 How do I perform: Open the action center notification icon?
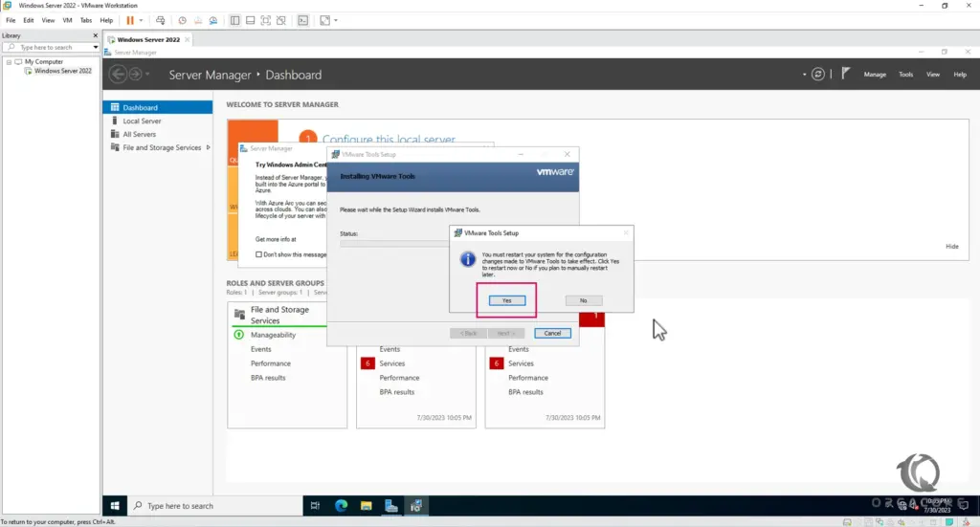pyautogui.click(x=964, y=504)
